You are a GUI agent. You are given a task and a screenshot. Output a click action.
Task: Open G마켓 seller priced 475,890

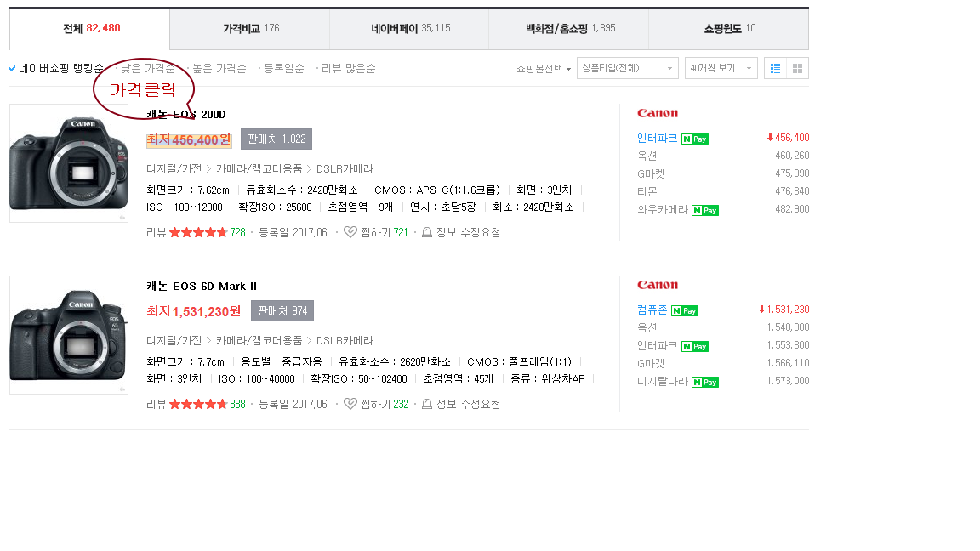(x=651, y=173)
